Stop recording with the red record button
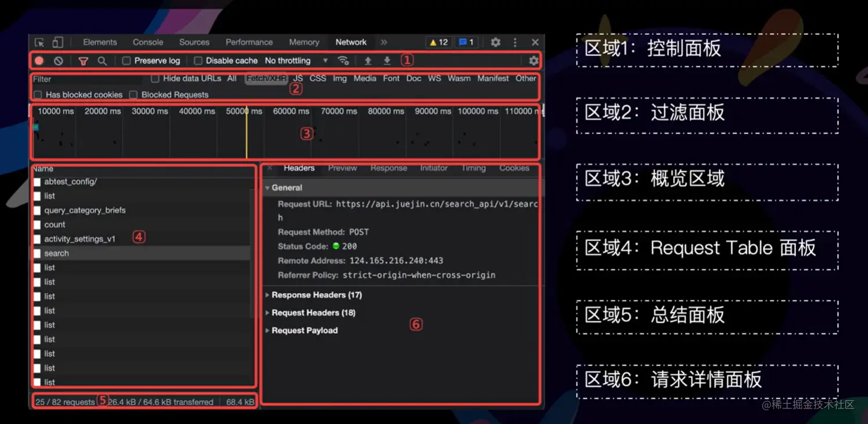Image resolution: width=868 pixels, height=424 pixels. 39,61
